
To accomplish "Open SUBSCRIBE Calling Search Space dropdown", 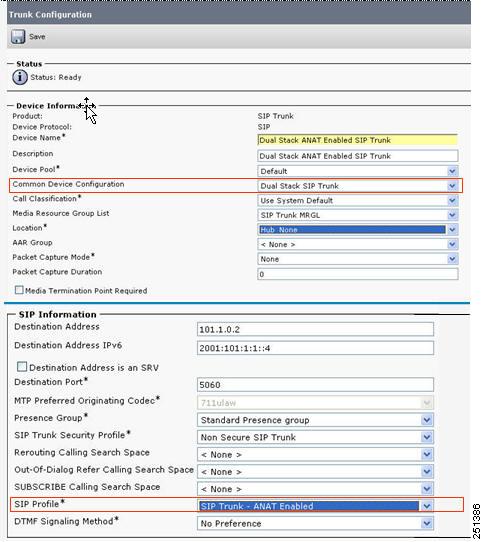I will pos(315,489).
